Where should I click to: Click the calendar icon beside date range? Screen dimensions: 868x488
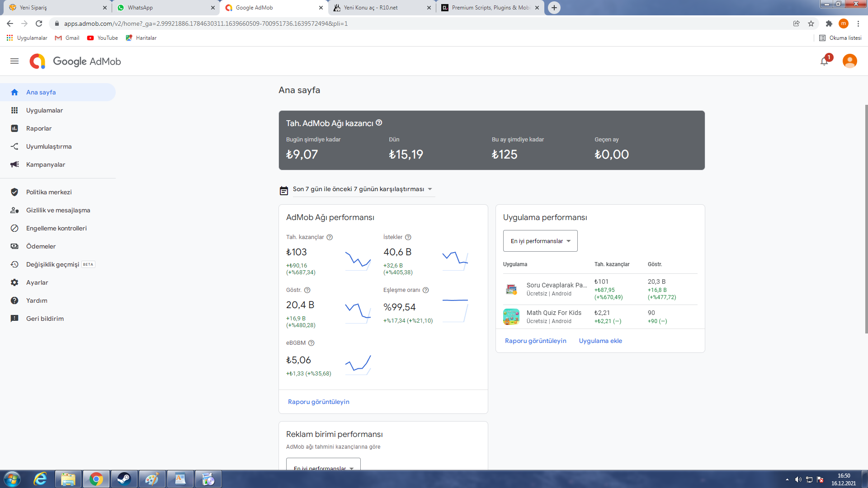click(284, 191)
